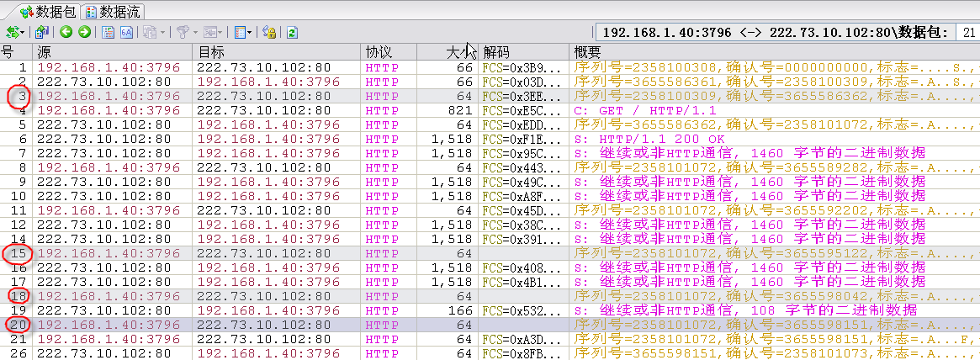Click the funnel filter toolbar icon

183,32
